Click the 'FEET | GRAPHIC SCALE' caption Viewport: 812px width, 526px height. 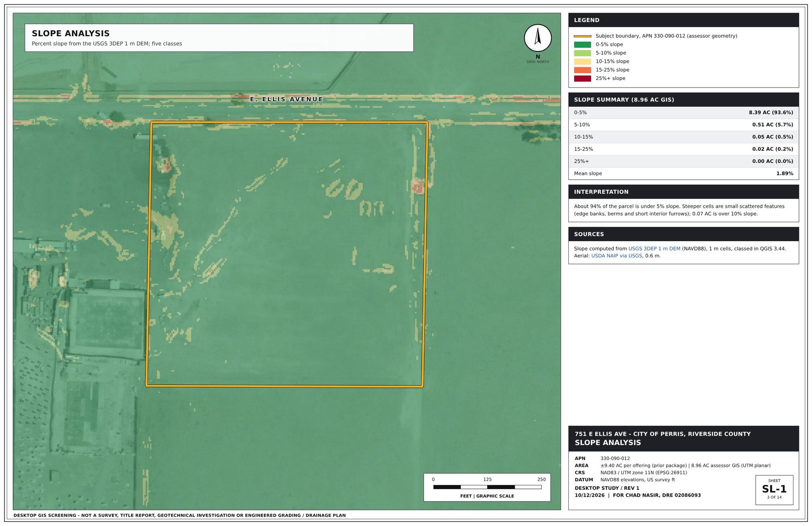[x=487, y=496]
